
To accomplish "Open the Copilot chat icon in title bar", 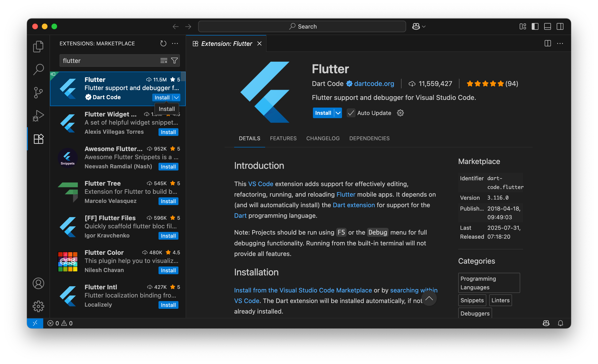I will [x=416, y=26].
